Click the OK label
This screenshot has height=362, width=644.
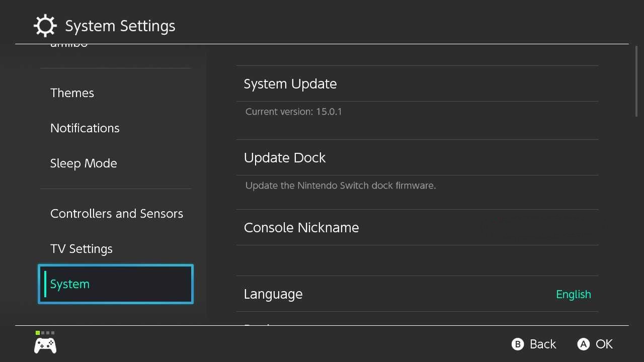[x=604, y=344]
